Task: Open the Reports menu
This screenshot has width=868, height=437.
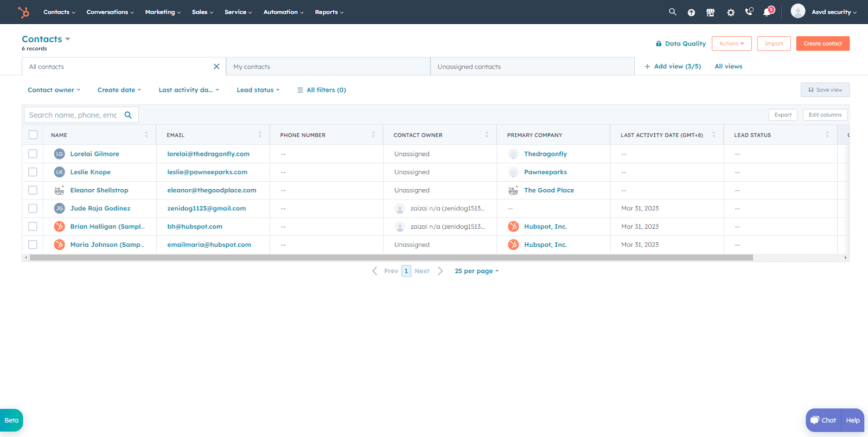Action: (x=329, y=12)
